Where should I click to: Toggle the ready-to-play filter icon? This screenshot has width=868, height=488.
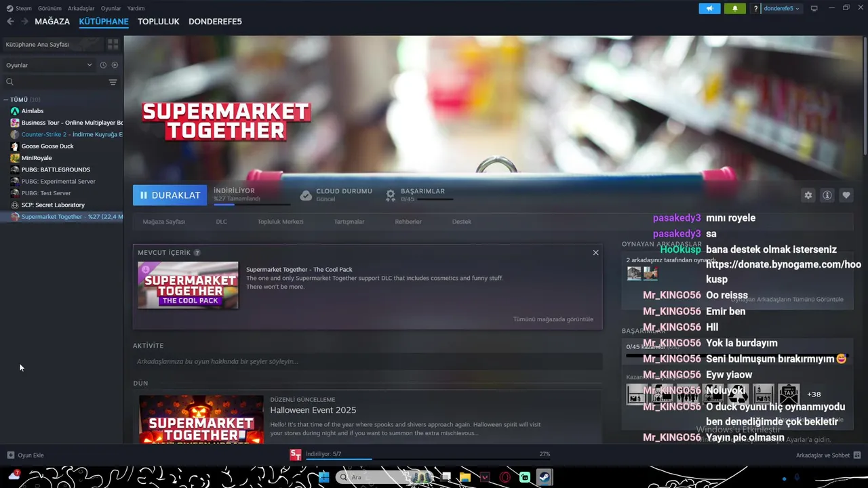115,65
